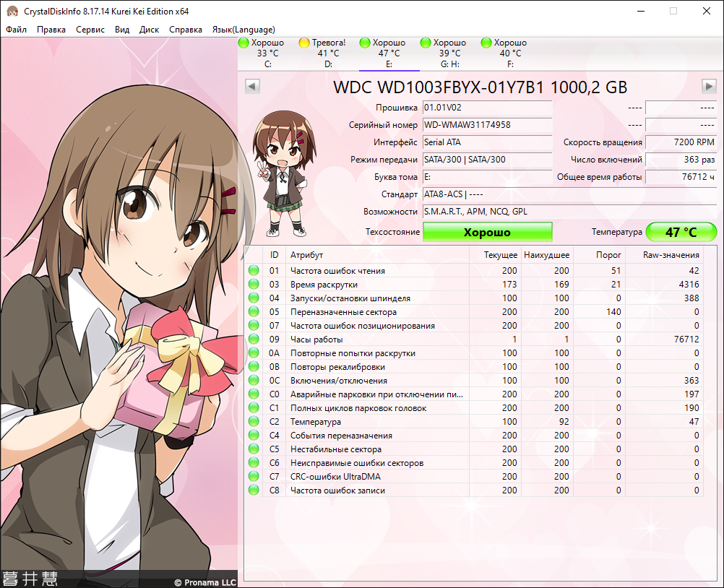Select disk E: tab at 47 °C

tap(389, 53)
